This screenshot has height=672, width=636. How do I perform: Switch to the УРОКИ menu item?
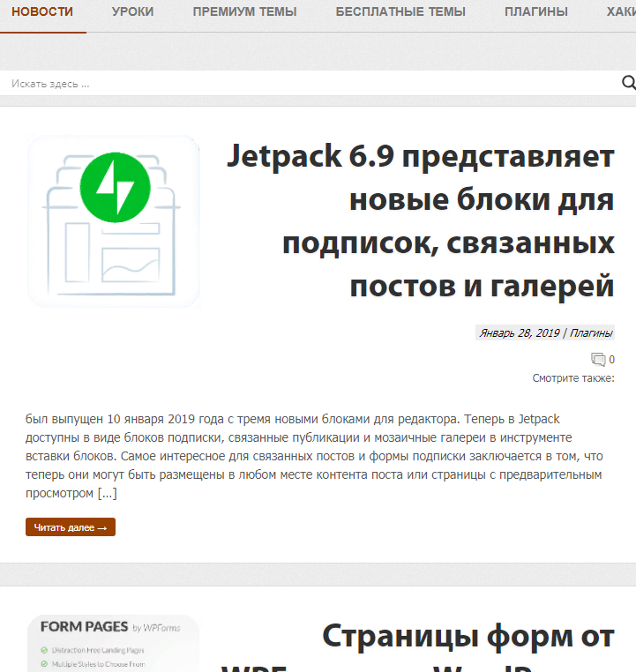pos(132,12)
